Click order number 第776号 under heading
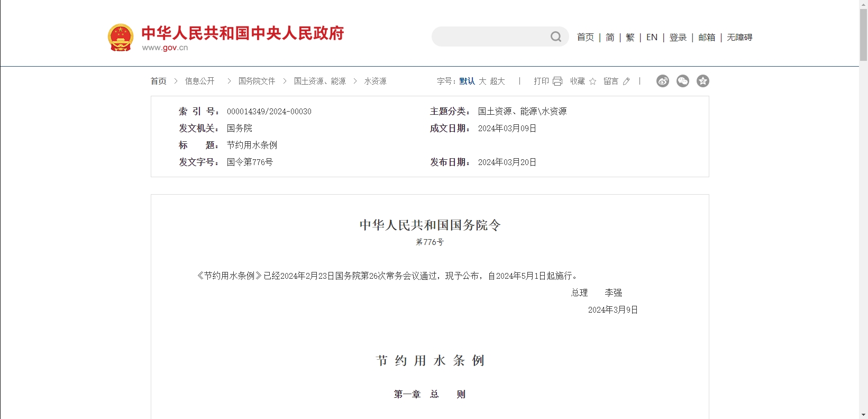This screenshot has width=868, height=419. [x=430, y=242]
